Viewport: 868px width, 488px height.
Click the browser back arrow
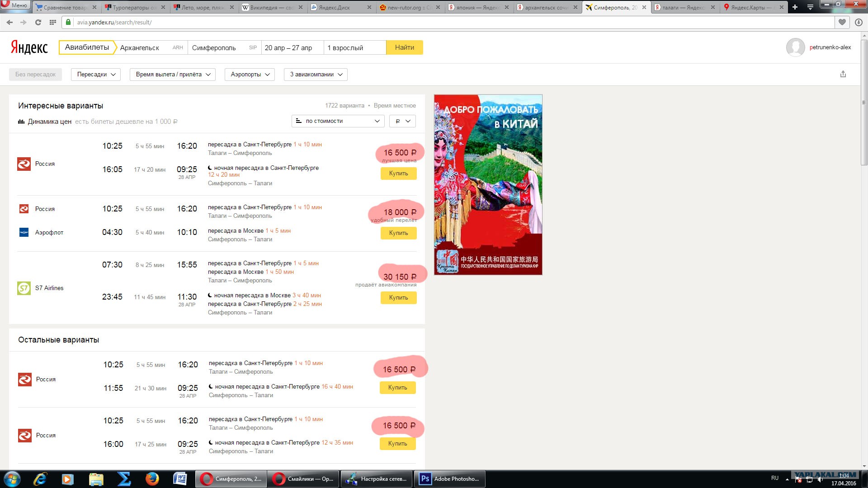point(9,22)
